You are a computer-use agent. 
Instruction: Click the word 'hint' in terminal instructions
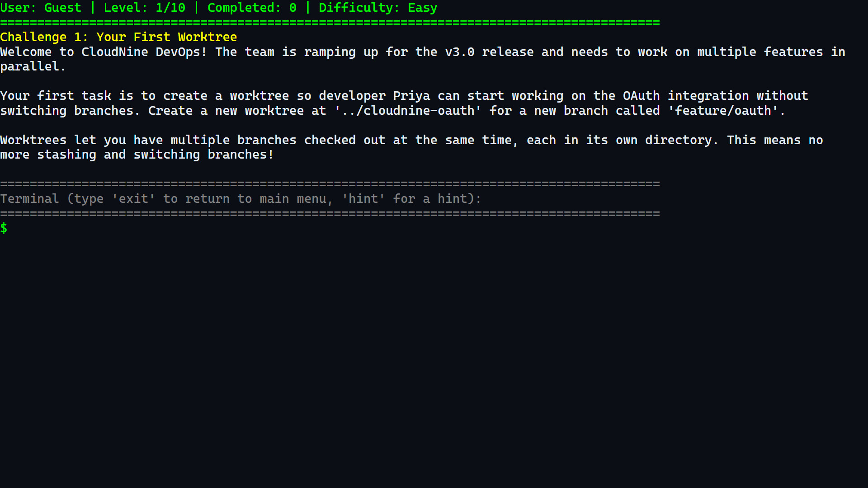click(x=363, y=199)
